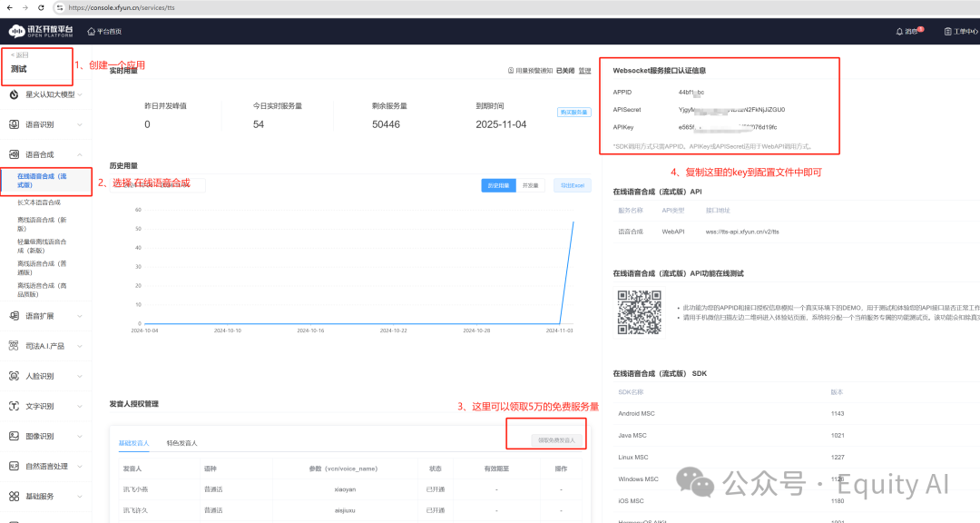Screen dimensions: 980x523
Task: Expand the 语音识别 menu chevron
Action: (x=79, y=124)
